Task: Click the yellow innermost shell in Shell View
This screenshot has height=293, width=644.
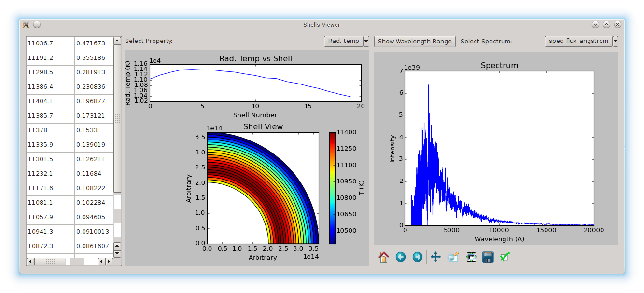Action: (251, 200)
